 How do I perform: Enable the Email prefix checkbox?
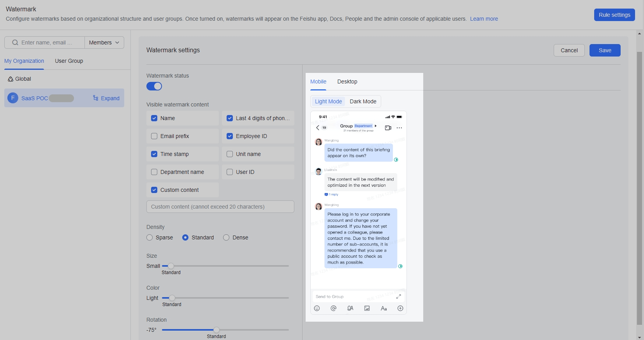(x=154, y=136)
